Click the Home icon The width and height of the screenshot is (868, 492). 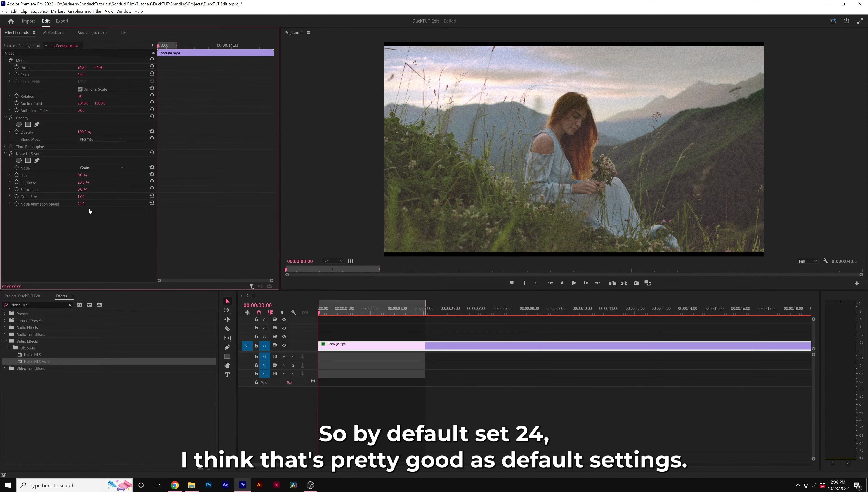(x=11, y=21)
